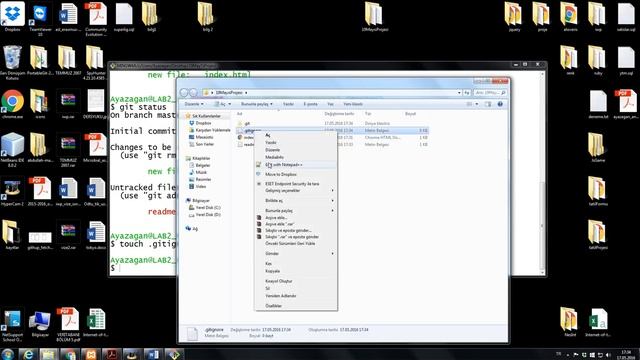Choose 'Yeniden Adlandır' entry

click(x=281, y=296)
